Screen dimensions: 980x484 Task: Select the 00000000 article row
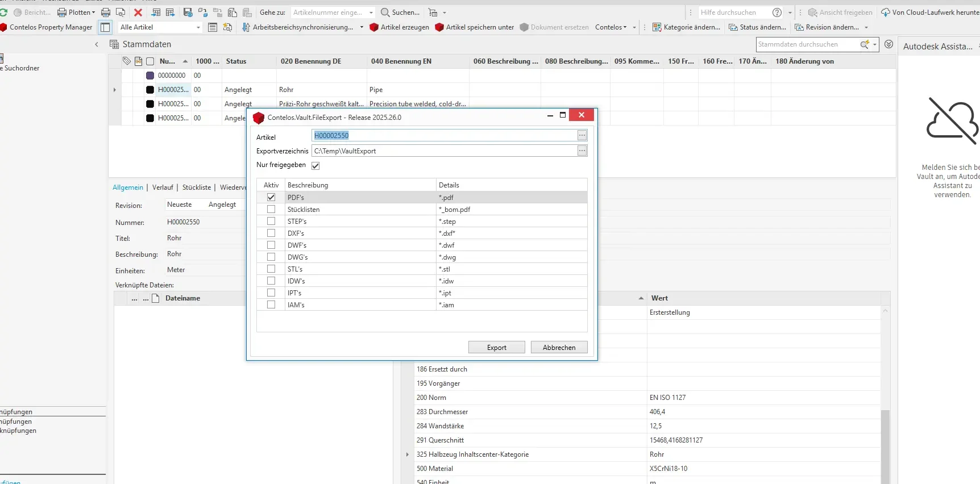coord(503,75)
